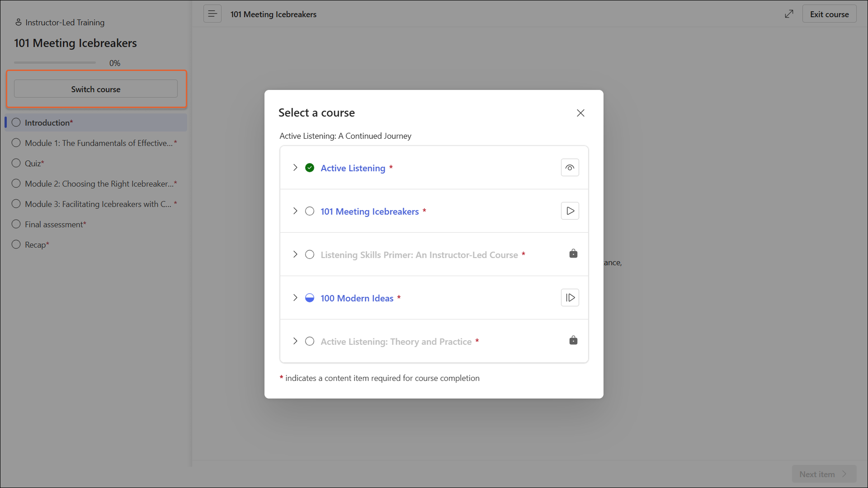Screen dimensions: 868x488
Task: Click the Instructor-Led Training person icon
Action: [x=19, y=22]
